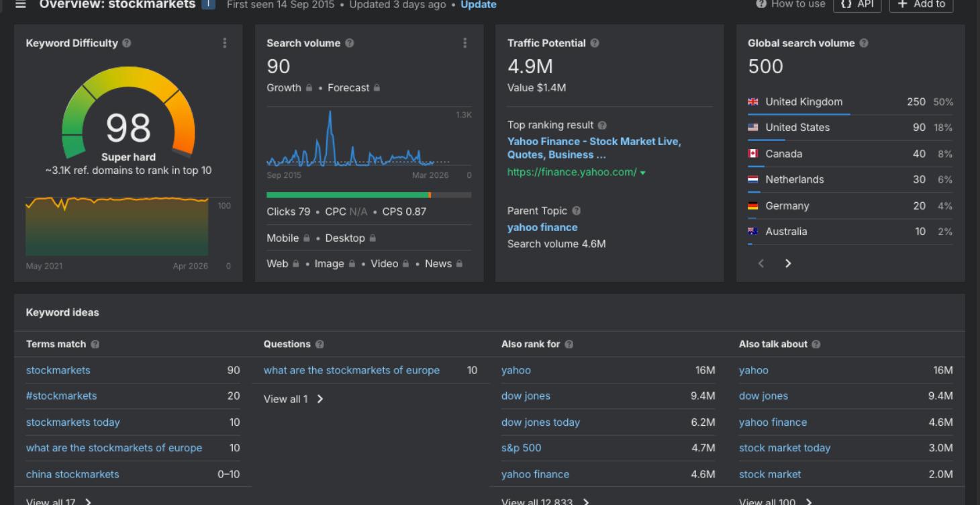The height and width of the screenshot is (505, 980).
Task: Click the lock icon next to Forecast
Action: [377, 88]
